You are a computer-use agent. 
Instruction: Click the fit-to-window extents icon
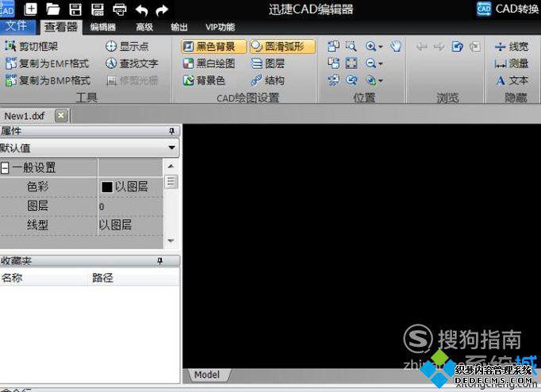(351, 63)
